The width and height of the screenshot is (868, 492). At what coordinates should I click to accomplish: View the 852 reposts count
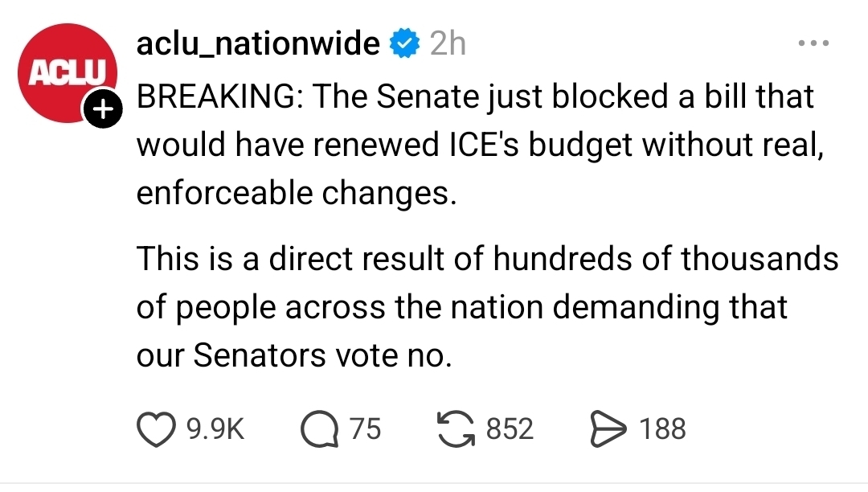pos(510,428)
